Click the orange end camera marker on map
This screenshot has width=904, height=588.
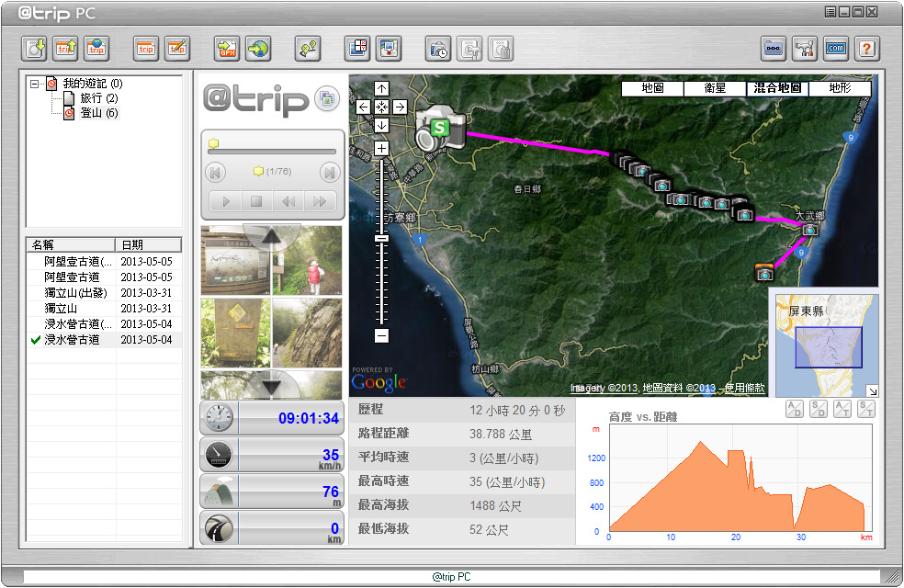click(x=764, y=272)
